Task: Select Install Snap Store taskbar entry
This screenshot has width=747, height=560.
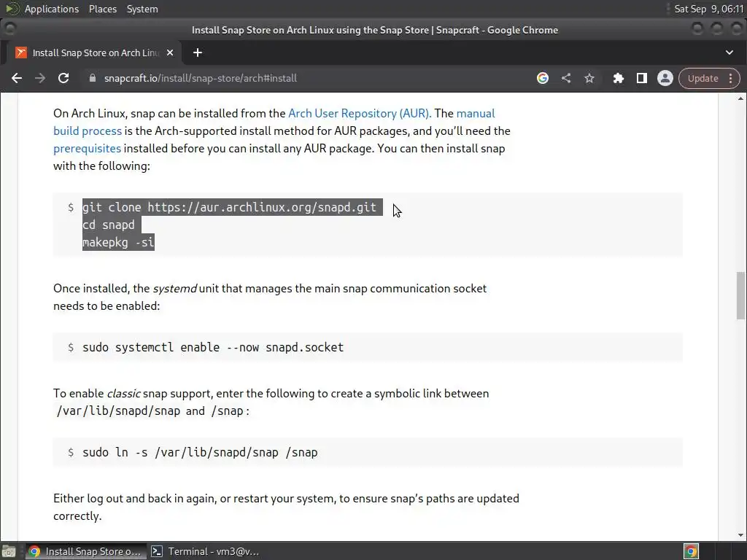Action: coord(85,551)
